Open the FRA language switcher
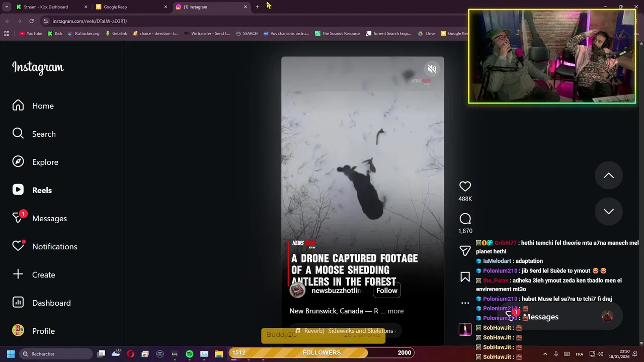The width and height of the screenshot is (644, 362). point(580,354)
